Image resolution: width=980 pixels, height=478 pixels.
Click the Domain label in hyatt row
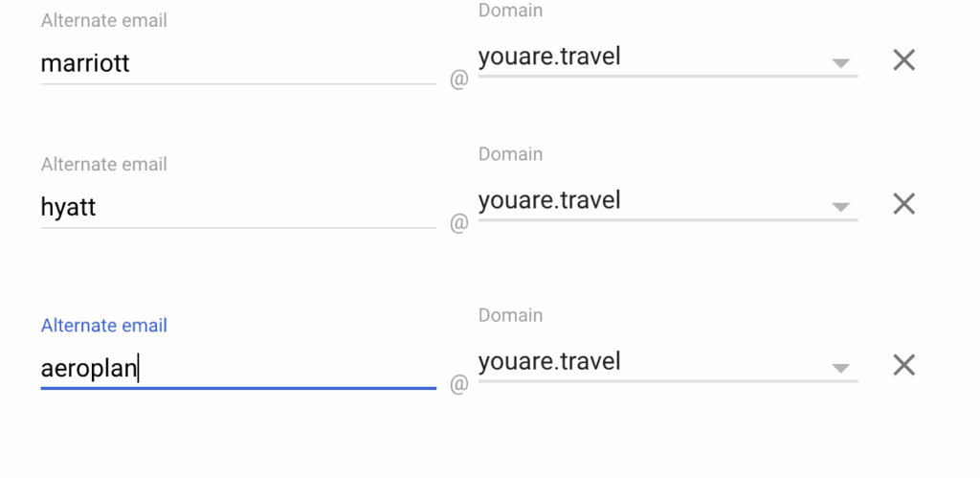pyautogui.click(x=510, y=154)
